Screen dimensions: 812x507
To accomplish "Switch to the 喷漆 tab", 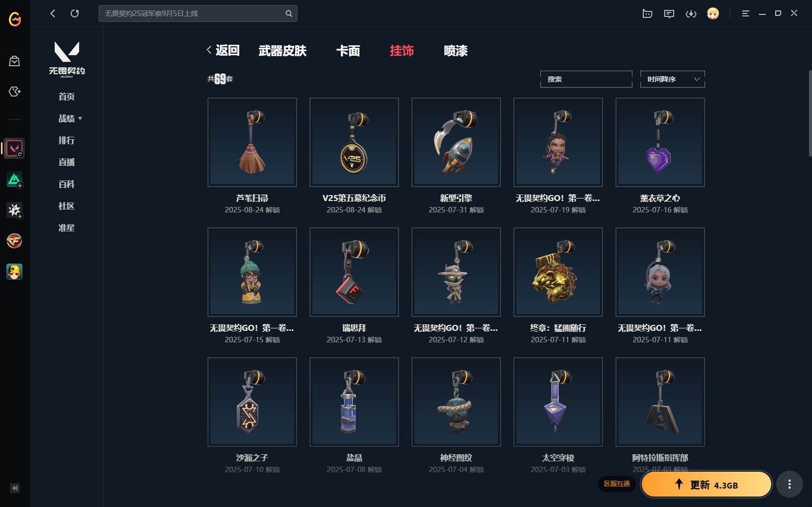I will 455,51.
